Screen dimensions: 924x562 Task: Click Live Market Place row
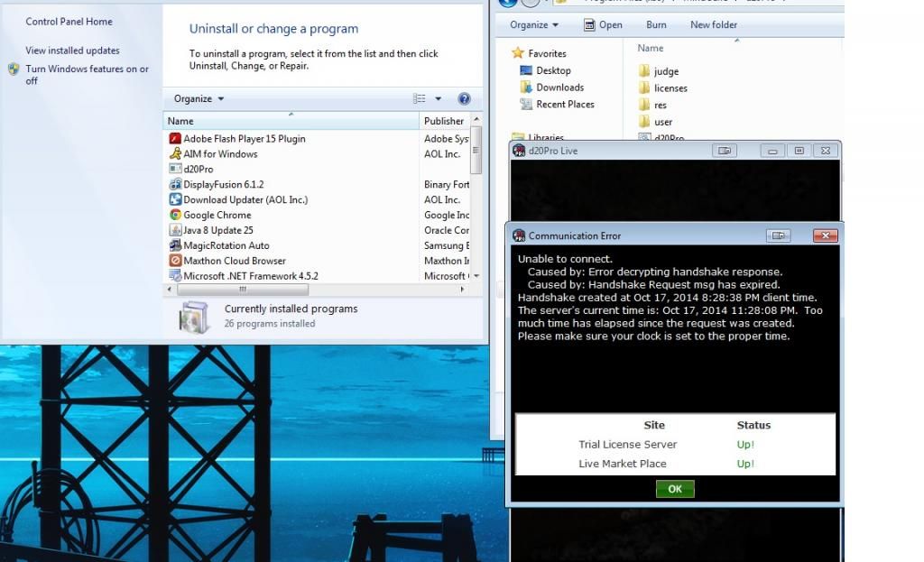click(675, 465)
